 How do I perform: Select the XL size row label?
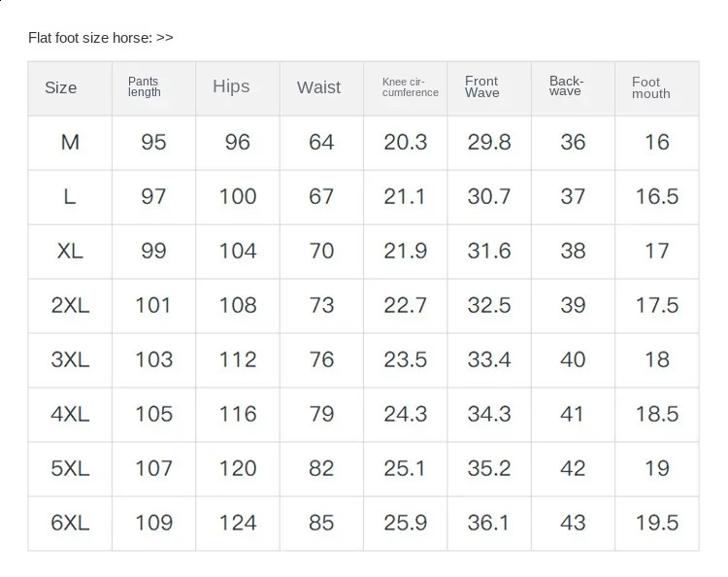click(70, 252)
